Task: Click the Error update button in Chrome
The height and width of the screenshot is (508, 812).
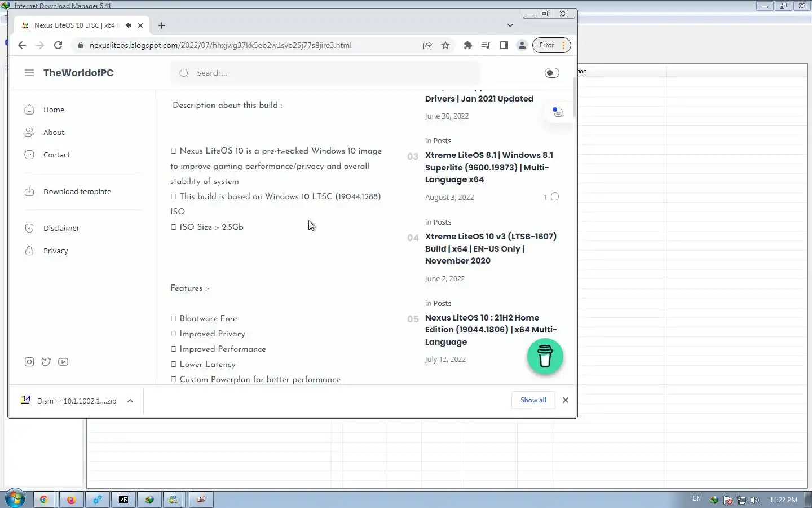Action: (x=551, y=45)
